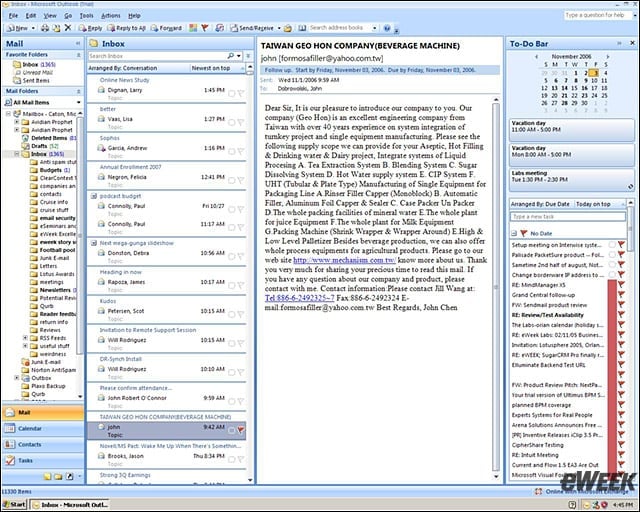Open the Go menu
Screen dimensions: 640x512
(68, 16)
